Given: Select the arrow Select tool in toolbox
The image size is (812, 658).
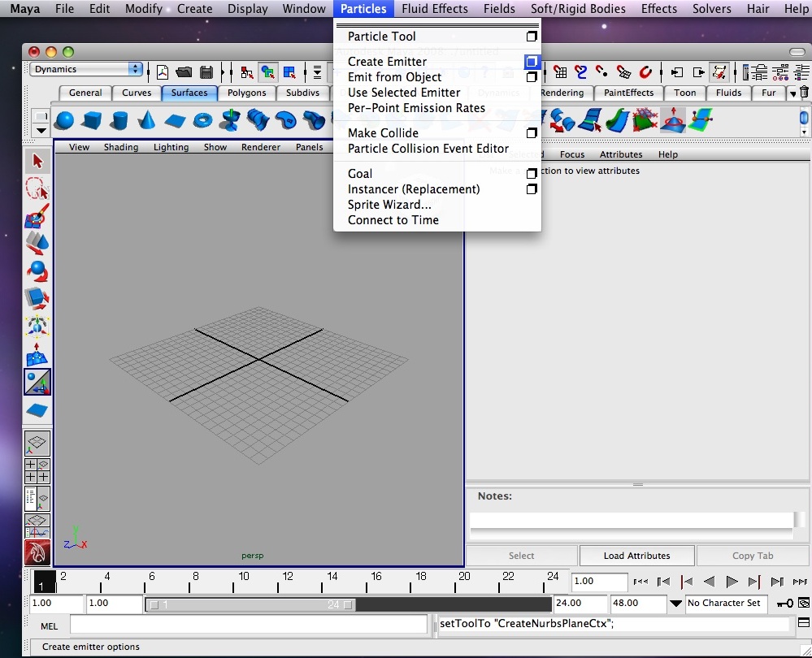Looking at the screenshot, I should coord(37,161).
